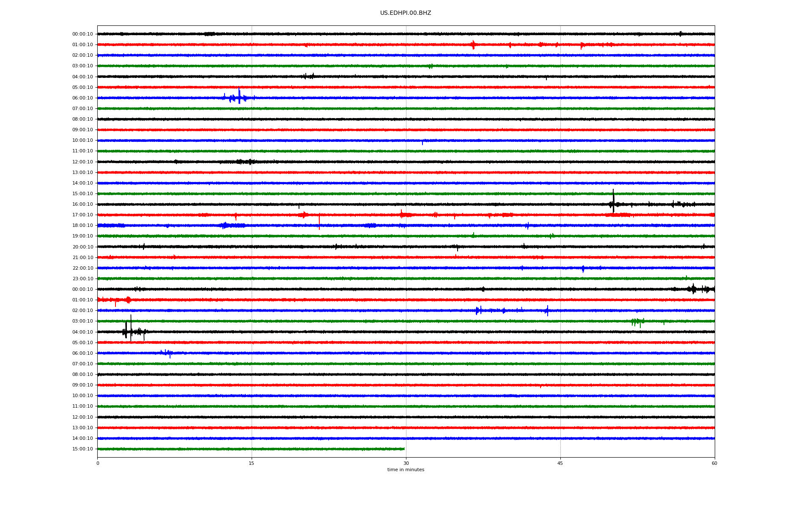Click the 'time in minutes' axis label
This screenshot has width=812, height=508.
(x=405, y=470)
